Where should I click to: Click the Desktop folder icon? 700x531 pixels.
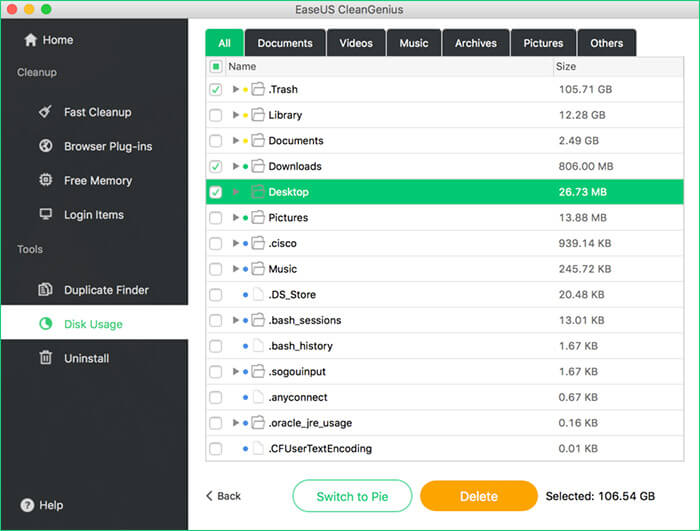tap(258, 192)
